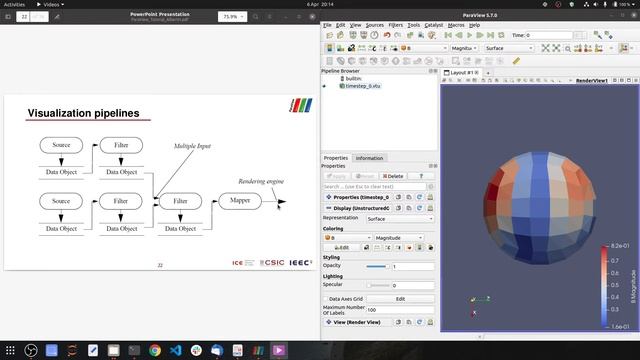Screen dimensions: 640x360
Task: Open Chrome from the dock
Action: [155, 350]
